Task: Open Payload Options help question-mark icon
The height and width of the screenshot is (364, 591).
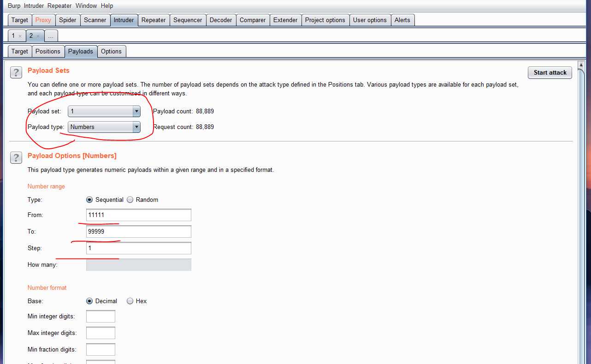Action: (16, 158)
